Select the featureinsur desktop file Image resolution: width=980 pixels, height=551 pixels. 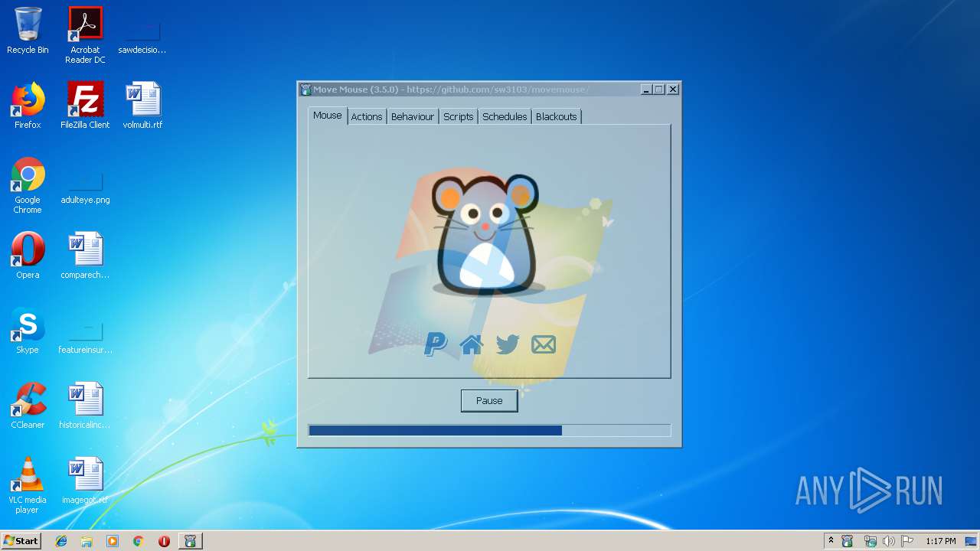(x=85, y=337)
